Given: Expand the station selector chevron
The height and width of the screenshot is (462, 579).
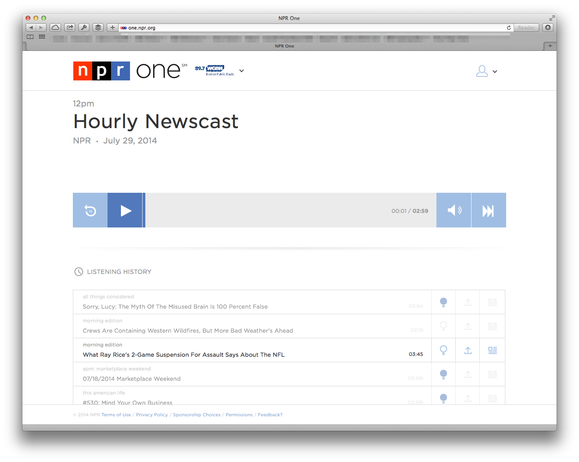Looking at the screenshot, I should (x=241, y=71).
